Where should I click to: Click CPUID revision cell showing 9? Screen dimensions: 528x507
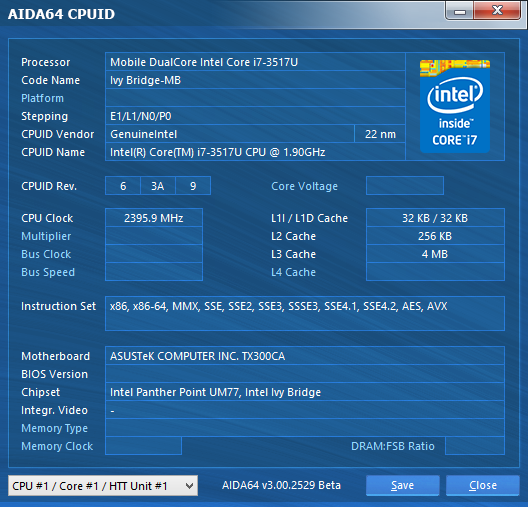point(193,186)
